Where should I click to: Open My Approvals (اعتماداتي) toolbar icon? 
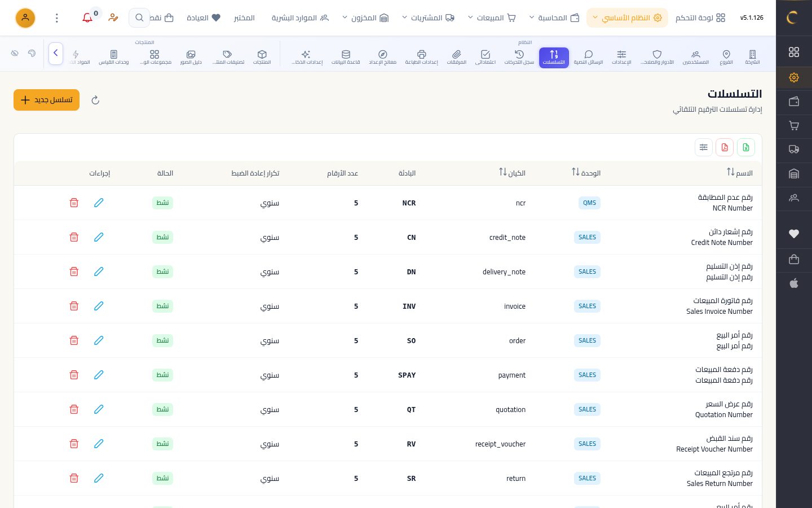click(x=486, y=57)
